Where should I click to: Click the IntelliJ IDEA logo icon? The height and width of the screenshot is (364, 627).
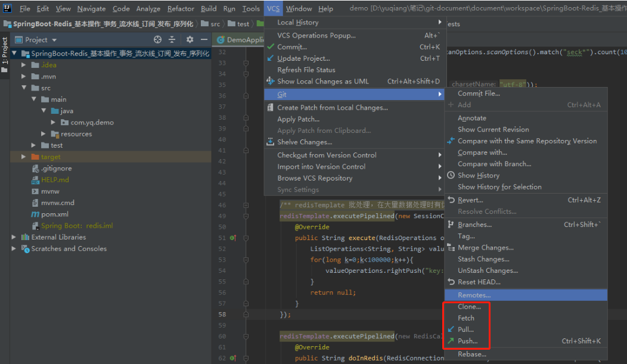tap(7, 8)
